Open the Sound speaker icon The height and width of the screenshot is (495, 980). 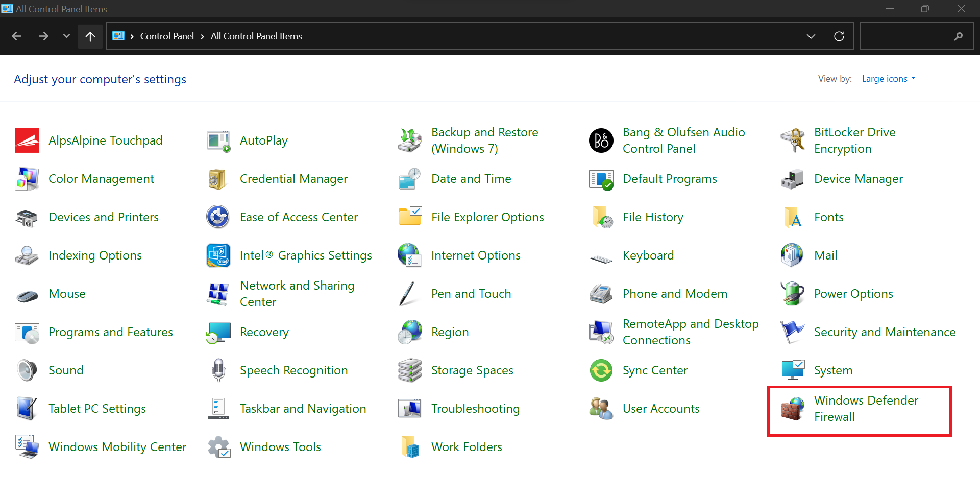[27, 370]
